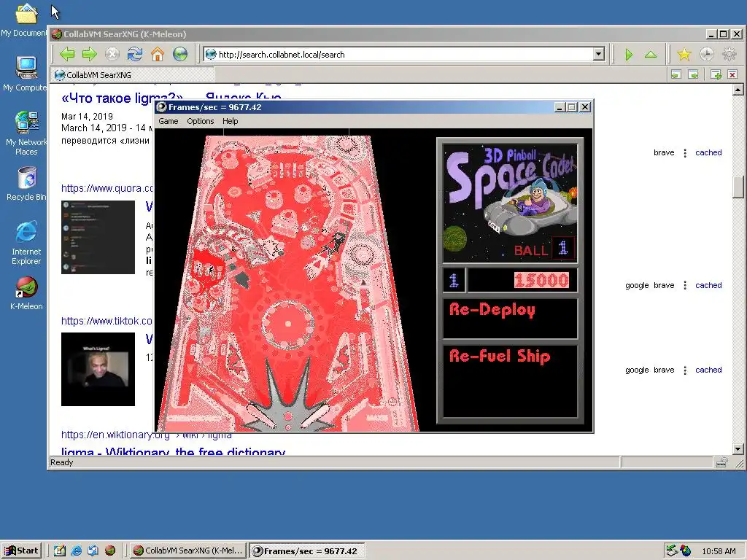Go forward with the green right arrow

pyautogui.click(x=90, y=54)
